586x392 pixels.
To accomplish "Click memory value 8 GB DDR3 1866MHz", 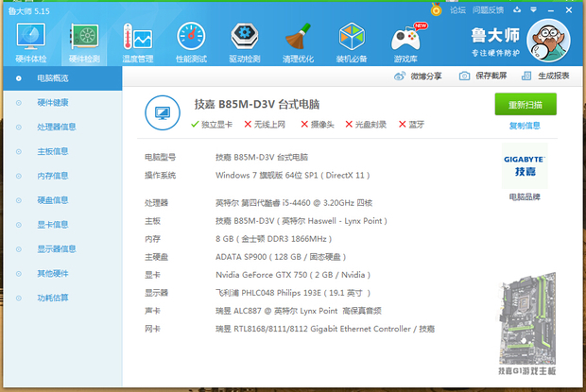I will coord(273,239).
